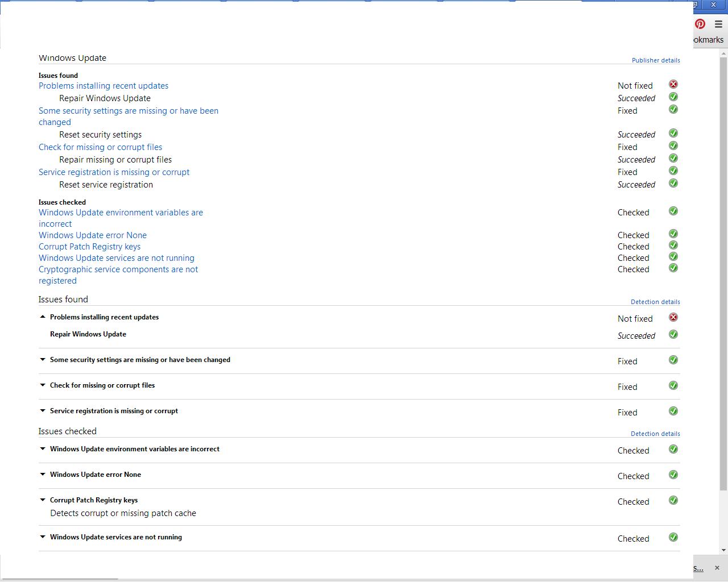
Task: Click Some security settings are missing link
Action: pos(129,117)
